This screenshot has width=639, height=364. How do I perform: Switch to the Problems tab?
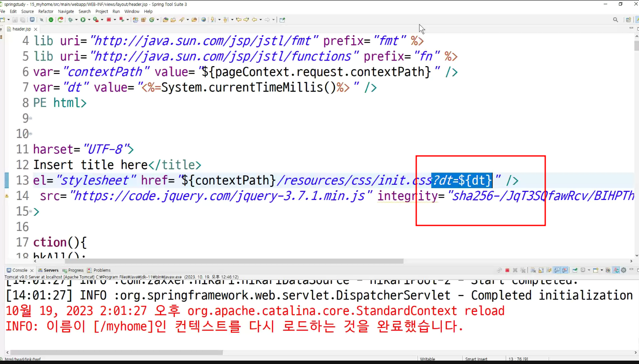[x=99, y=270]
